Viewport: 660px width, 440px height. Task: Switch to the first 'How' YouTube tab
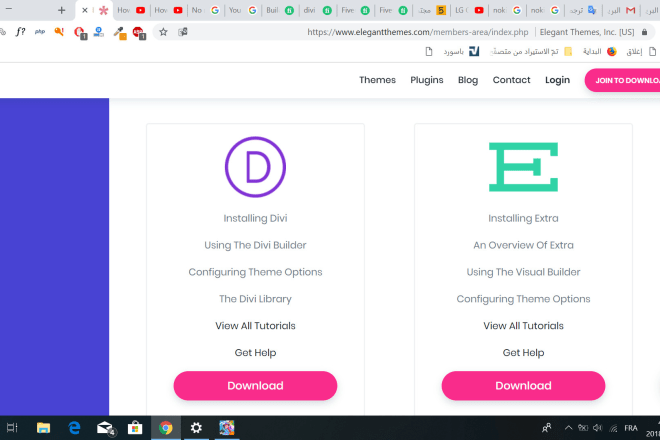(131, 10)
